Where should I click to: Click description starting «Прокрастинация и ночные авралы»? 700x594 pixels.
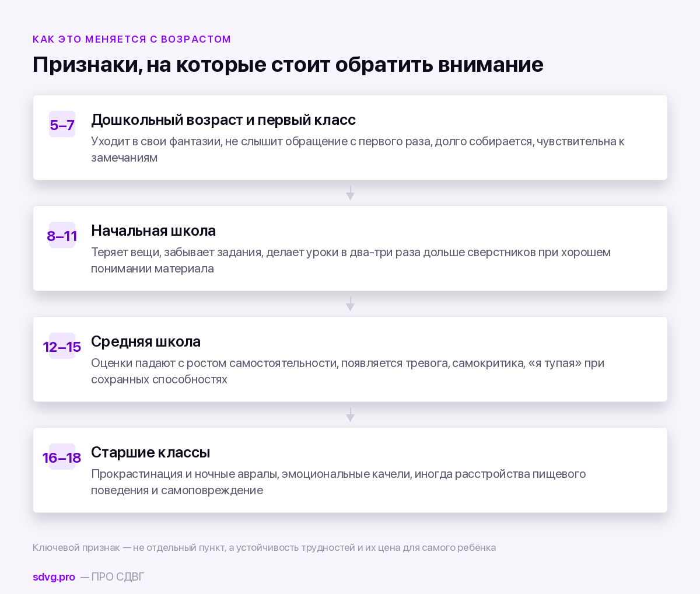(338, 482)
